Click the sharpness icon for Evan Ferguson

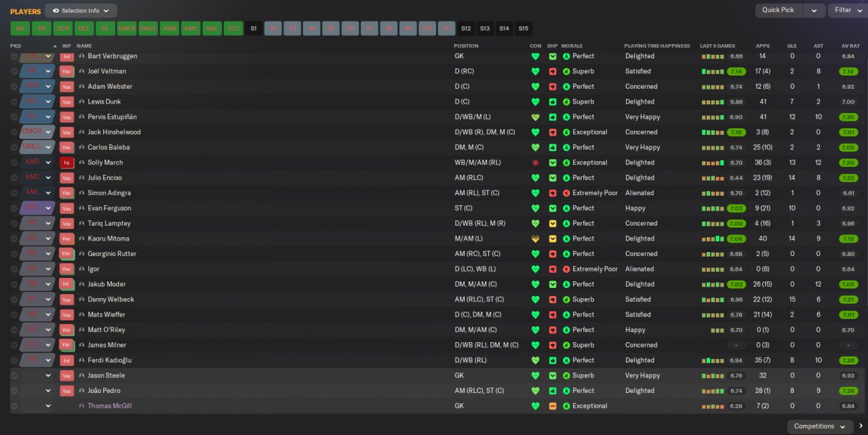(x=553, y=208)
